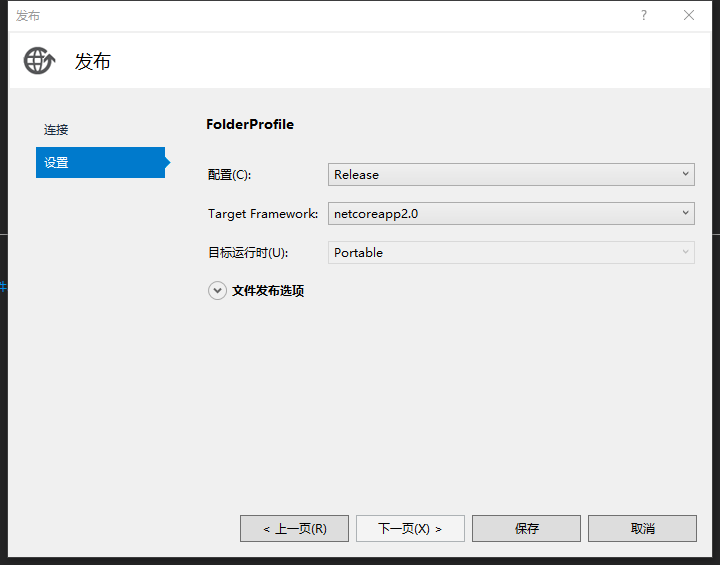Open the 目标运行时 Portable dropdown
The width and height of the screenshot is (720, 565).
[x=511, y=253]
